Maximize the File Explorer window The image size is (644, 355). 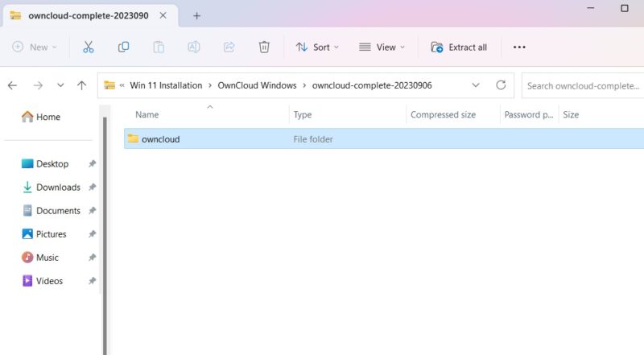pos(625,8)
